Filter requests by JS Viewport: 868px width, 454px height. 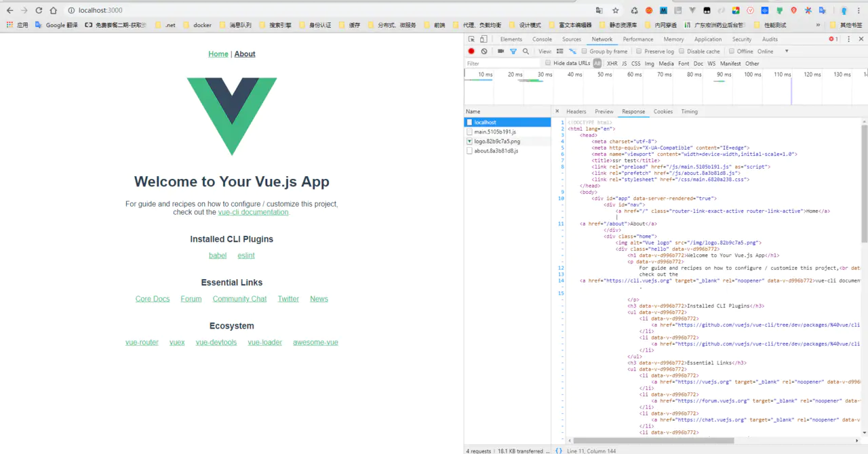point(625,64)
